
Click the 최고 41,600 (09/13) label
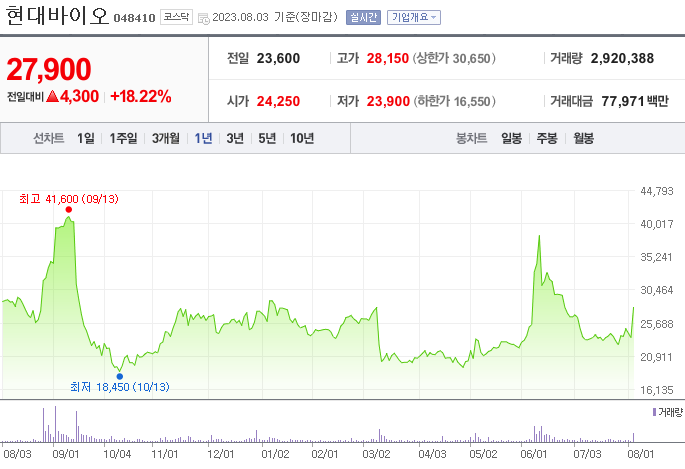[x=69, y=199]
